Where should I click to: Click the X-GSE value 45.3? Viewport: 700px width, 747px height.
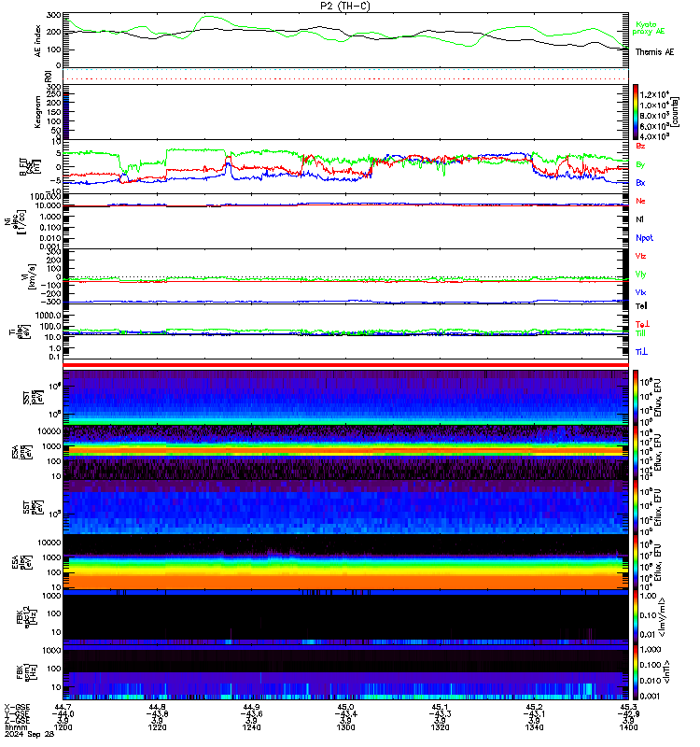coord(628,707)
